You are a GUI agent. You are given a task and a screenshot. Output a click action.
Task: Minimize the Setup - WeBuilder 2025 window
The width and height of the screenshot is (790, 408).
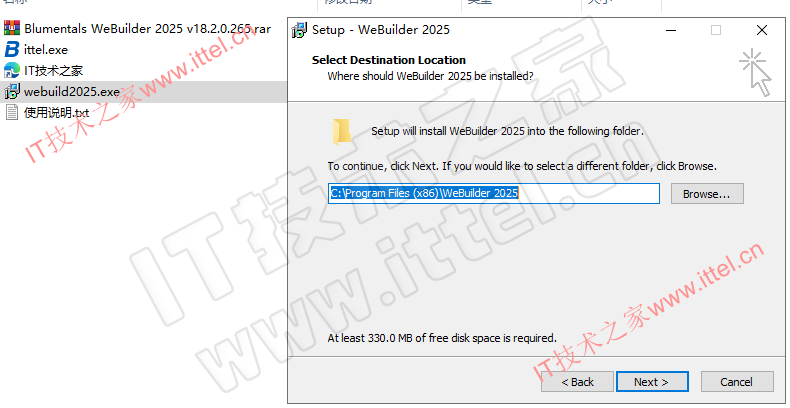671,30
